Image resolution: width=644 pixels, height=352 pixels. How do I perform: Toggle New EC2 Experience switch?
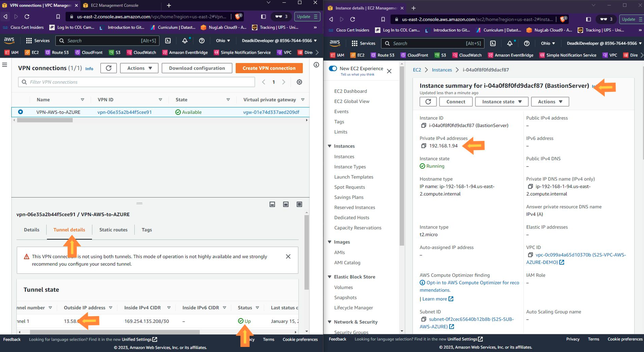333,68
